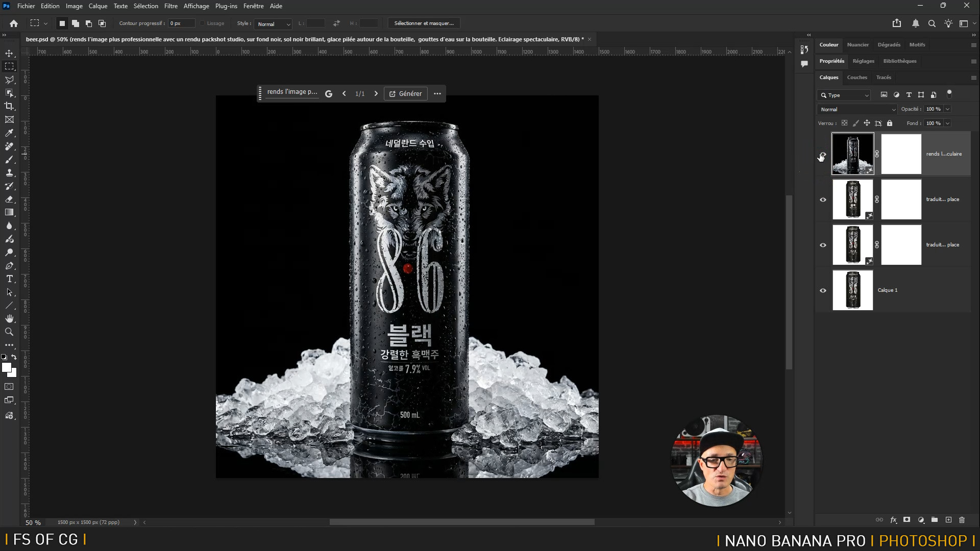This screenshot has height=551, width=980.
Task: Click the Sélectionner et masquer button
Action: tap(424, 23)
